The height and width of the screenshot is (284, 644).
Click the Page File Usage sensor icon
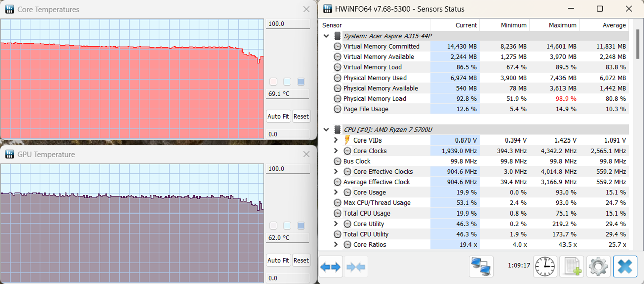337,109
